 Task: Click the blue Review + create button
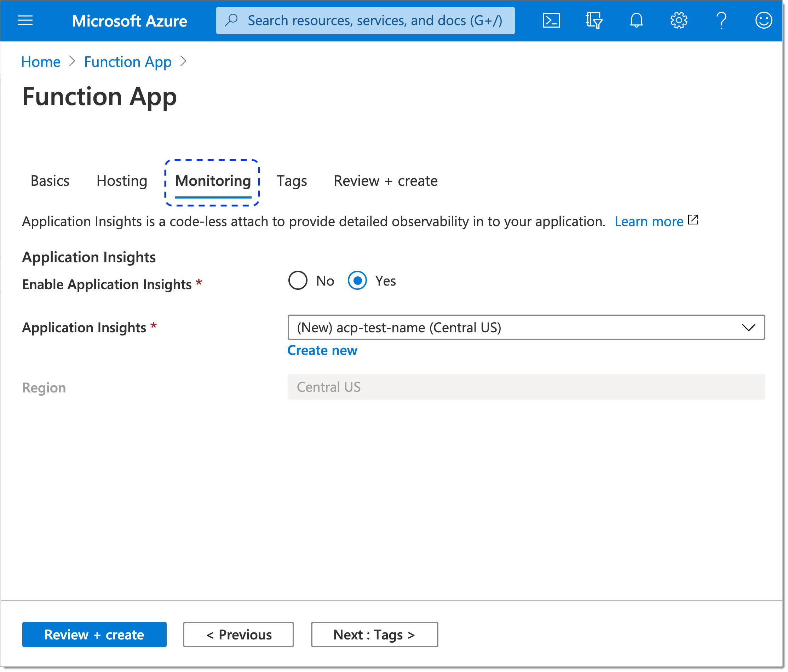coord(94,634)
